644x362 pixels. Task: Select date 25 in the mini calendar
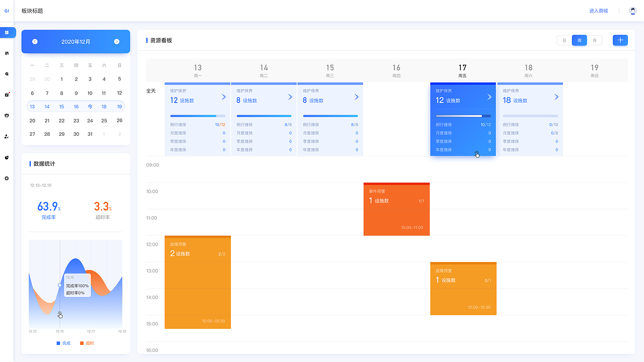104,121
